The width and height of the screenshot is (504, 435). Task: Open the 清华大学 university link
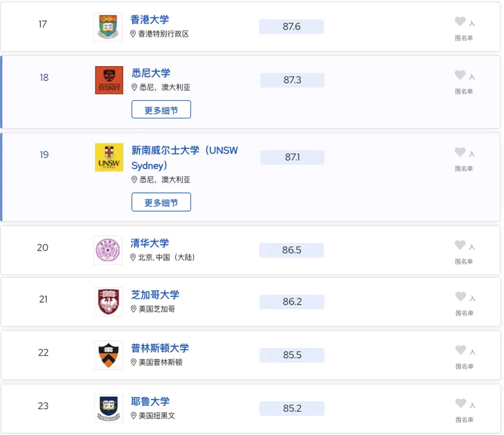150,243
